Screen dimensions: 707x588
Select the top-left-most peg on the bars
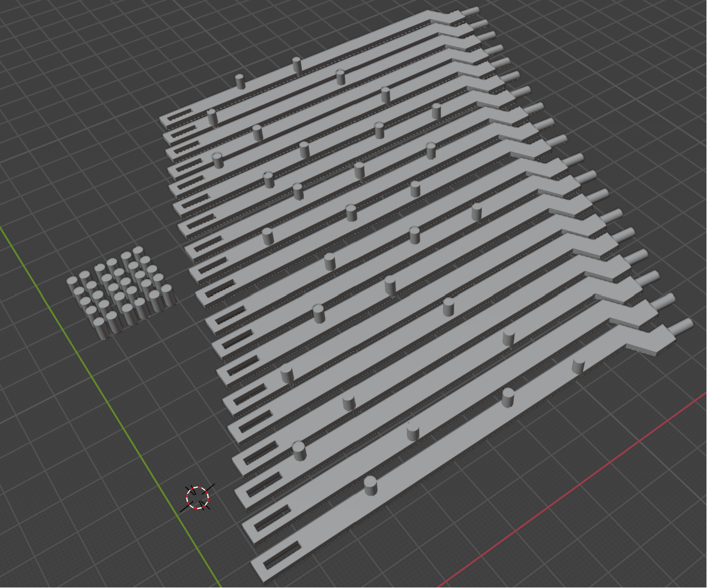pos(240,81)
